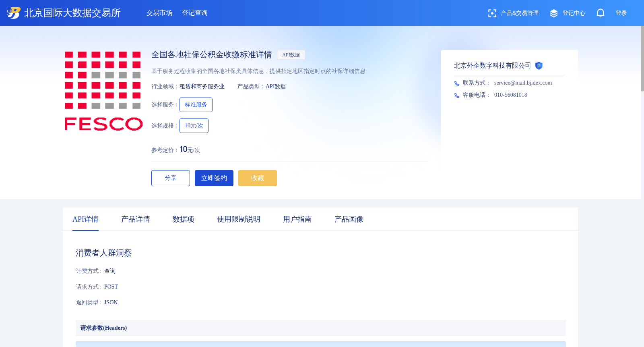Screen dimensions: 644x347
Task: Click the 消费者人群洞察 heading
Action: click(104, 253)
